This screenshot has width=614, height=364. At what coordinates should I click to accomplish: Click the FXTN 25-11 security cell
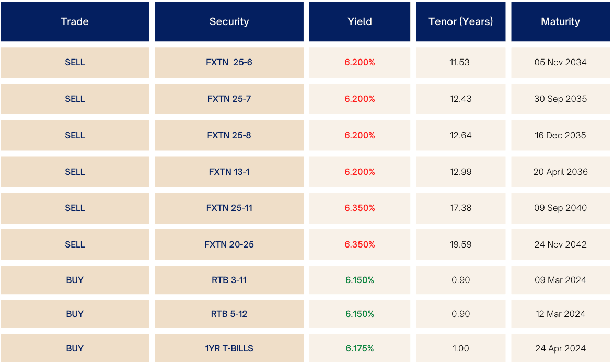pyautogui.click(x=229, y=208)
